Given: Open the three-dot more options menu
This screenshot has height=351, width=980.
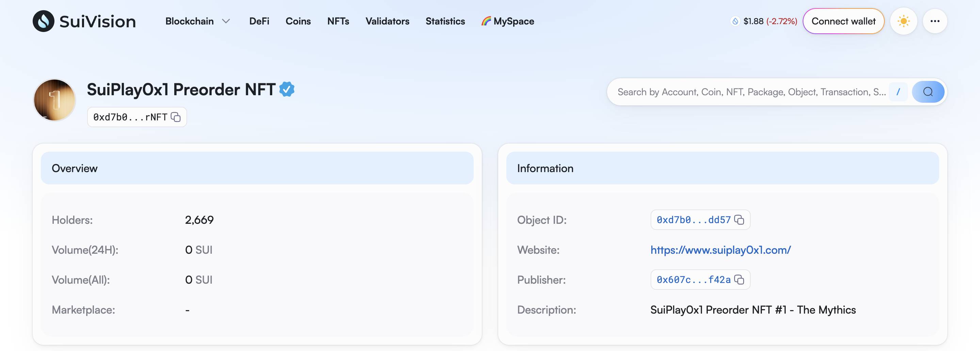Looking at the screenshot, I should coord(935,21).
